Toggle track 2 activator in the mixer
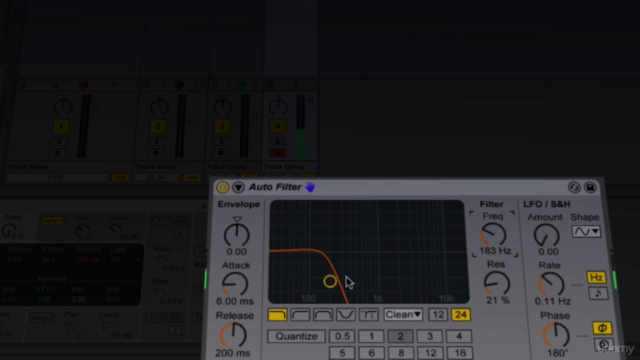 click(158, 127)
